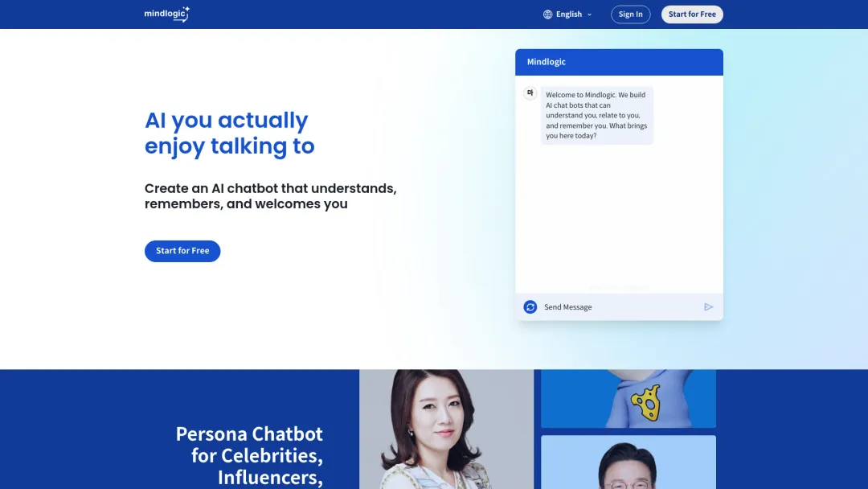Click hero Start for Free button
The width and height of the screenshot is (868, 489).
pos(182,251)
